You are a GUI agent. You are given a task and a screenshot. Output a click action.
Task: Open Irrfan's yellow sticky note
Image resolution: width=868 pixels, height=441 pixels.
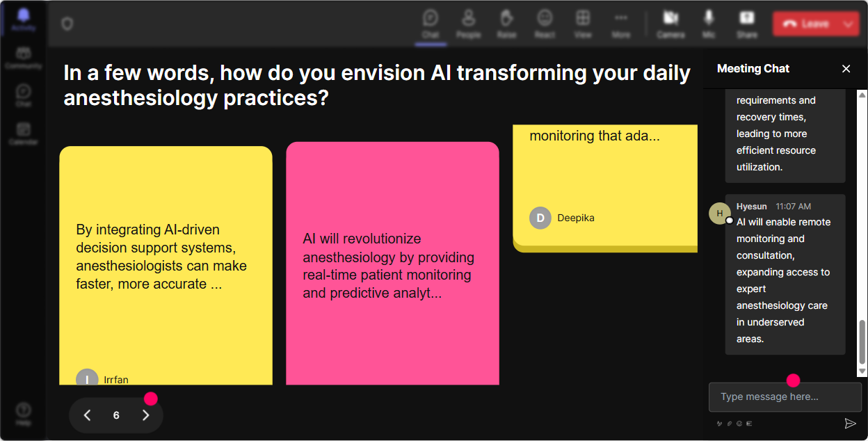coord(166,265)
